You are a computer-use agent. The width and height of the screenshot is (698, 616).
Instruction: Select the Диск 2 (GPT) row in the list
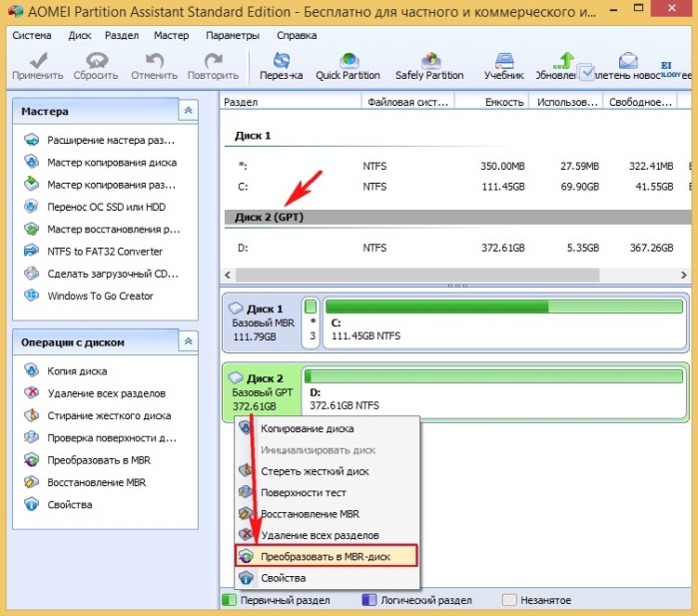[457, 218]
